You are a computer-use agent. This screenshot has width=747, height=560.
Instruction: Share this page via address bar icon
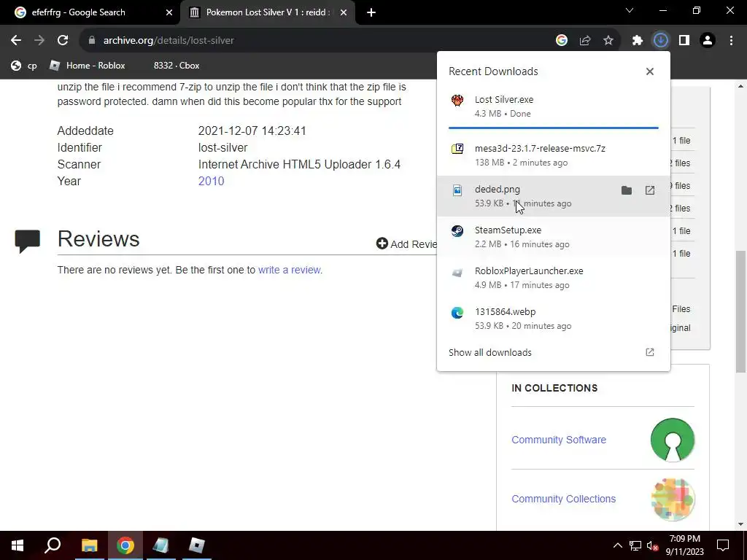coord(584,41)
